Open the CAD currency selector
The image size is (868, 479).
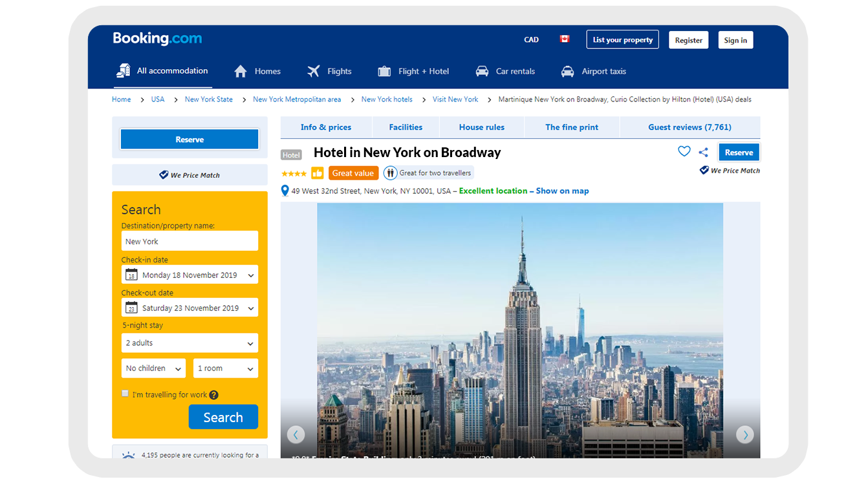tap(531, 40)
